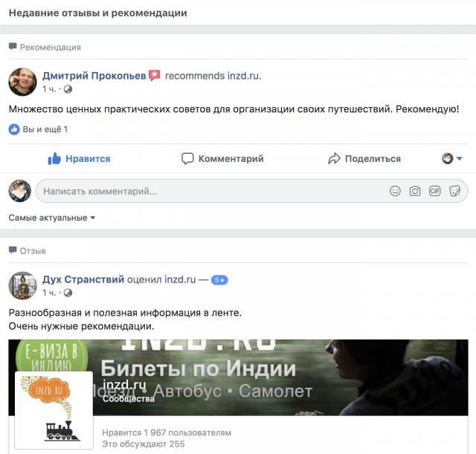The width and height of the screenshot is (476, 454).
Task: Click the red recommendation star badge
Action: coord(155,75)
